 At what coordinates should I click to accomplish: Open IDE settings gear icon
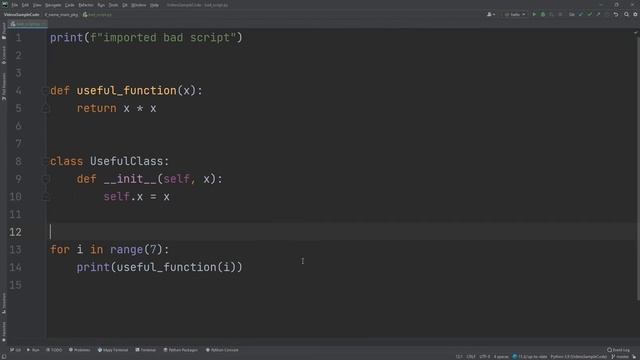point(635,15)
